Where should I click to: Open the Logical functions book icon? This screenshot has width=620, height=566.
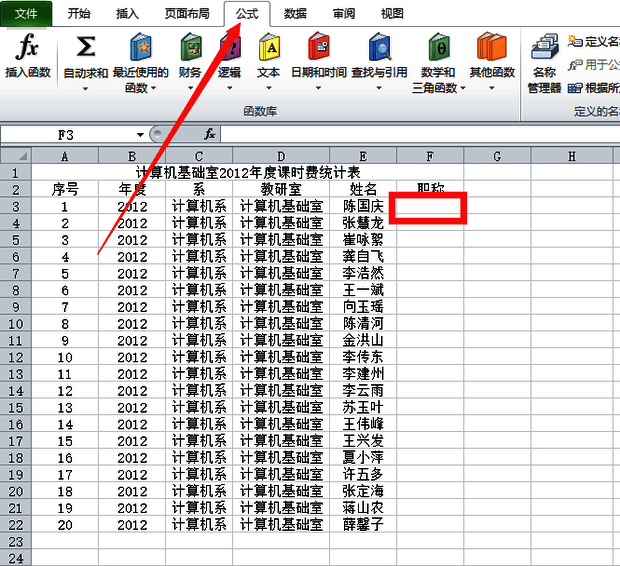(230, 47)
